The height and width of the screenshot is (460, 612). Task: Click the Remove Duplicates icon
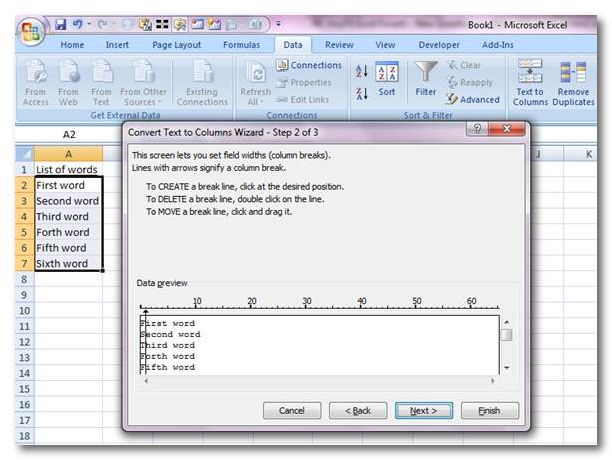point(573,73)
